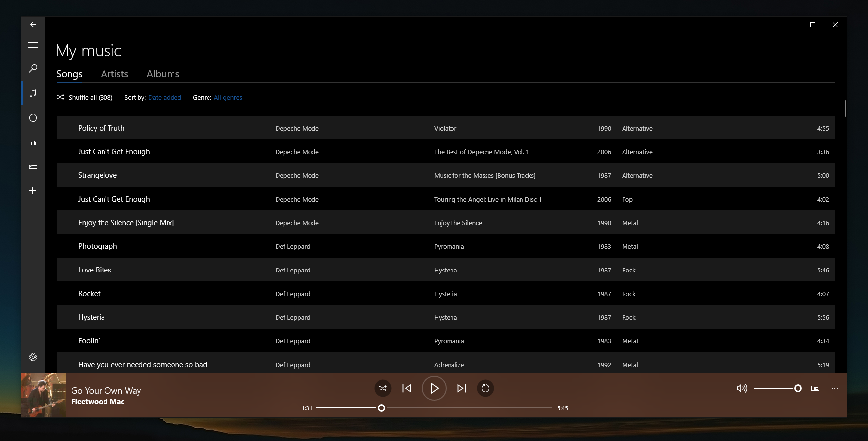Open Now playing bars icon
Screen dimensions: 868x441
pos(33,142)
